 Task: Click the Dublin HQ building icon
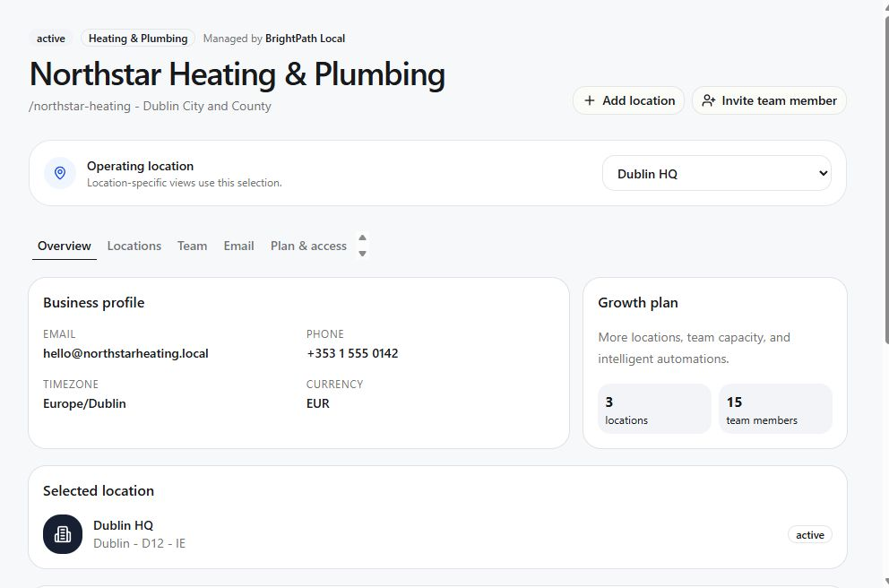pos(63,534)
